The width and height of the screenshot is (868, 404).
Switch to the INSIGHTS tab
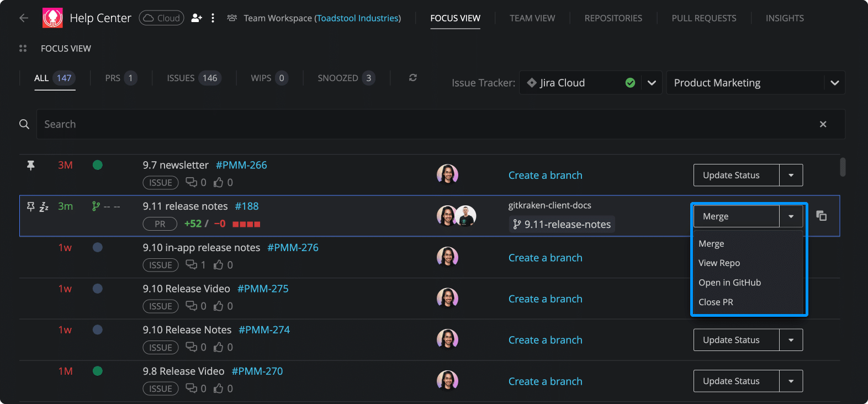pos(785,18)
